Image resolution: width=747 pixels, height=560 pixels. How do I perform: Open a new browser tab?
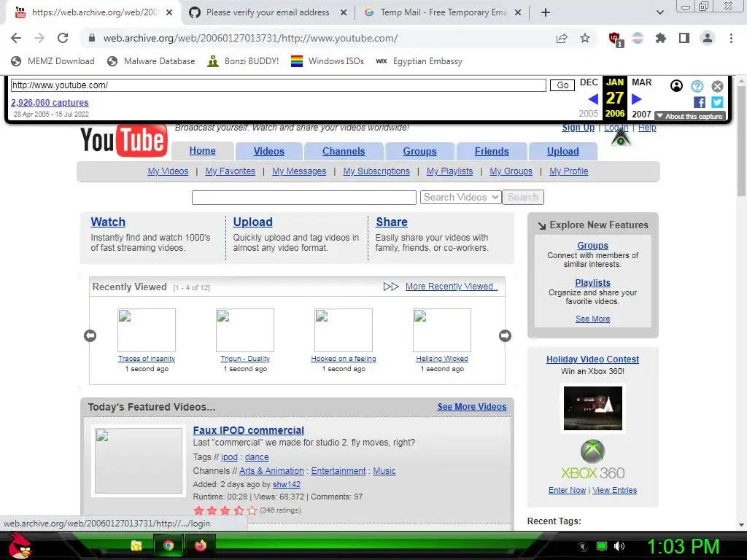tap(546, 12)
